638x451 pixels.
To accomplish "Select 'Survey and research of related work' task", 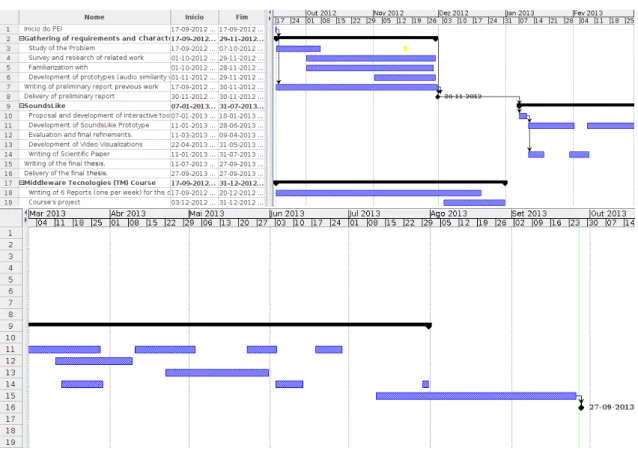I will [x=86, y=58].
